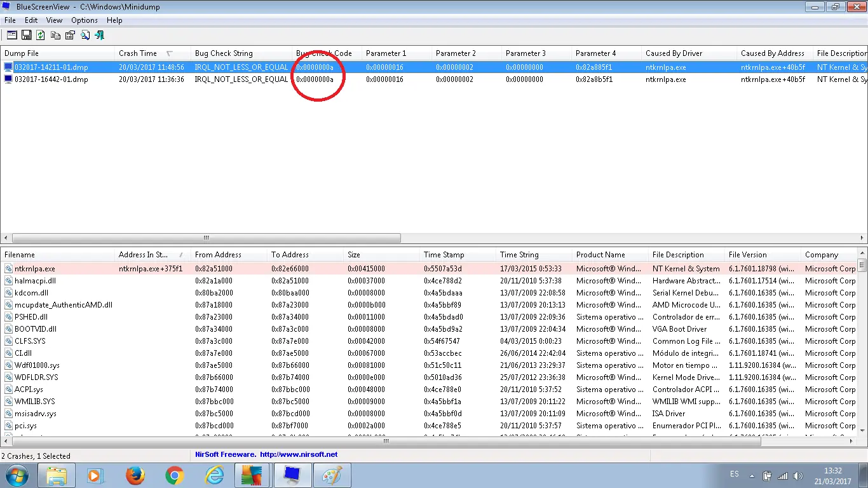This screenshot has height=488, width=868.
Task: Click the volume speaker tray icon
Action: pos(798,475)
